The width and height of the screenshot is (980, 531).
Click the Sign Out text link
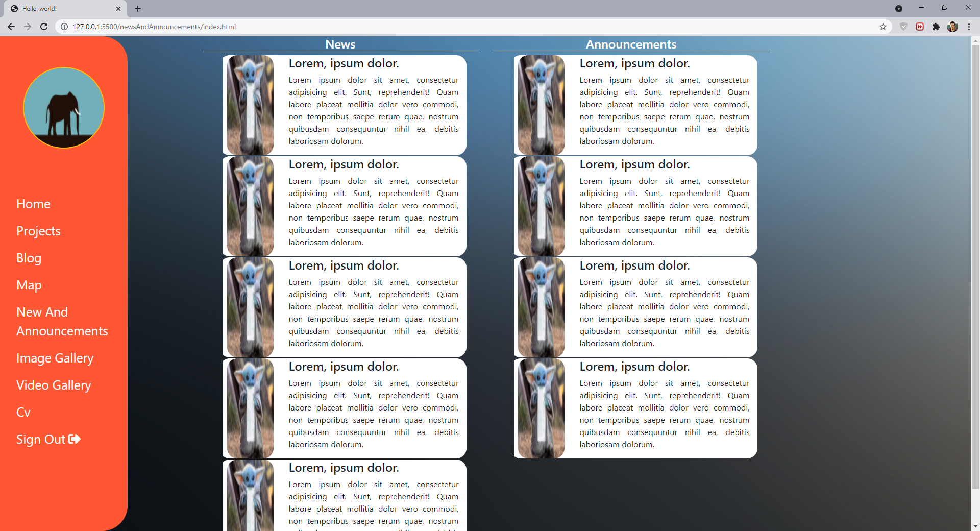pyautogui.click(x=41, y=439)
